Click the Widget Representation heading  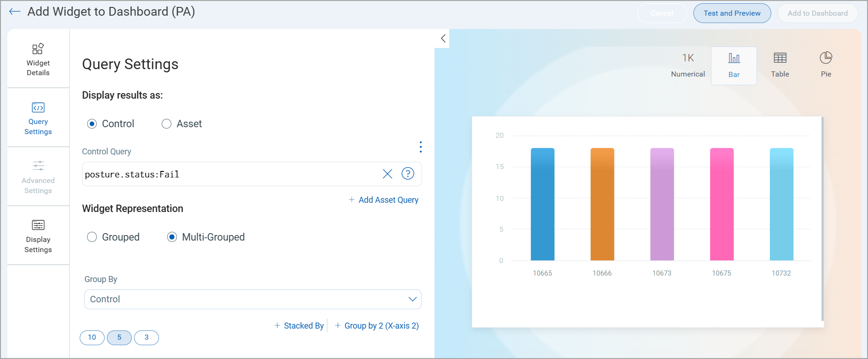pos(133,208)
